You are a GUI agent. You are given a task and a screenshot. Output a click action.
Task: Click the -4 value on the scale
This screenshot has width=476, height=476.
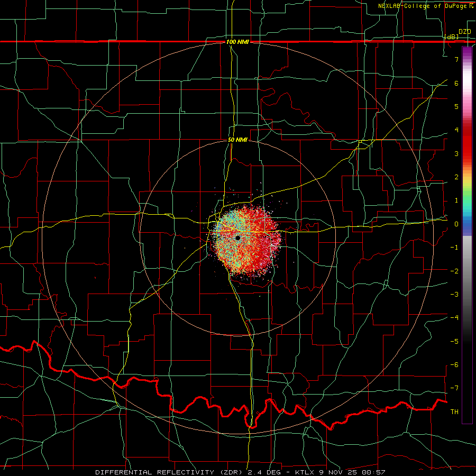(454, 318)
